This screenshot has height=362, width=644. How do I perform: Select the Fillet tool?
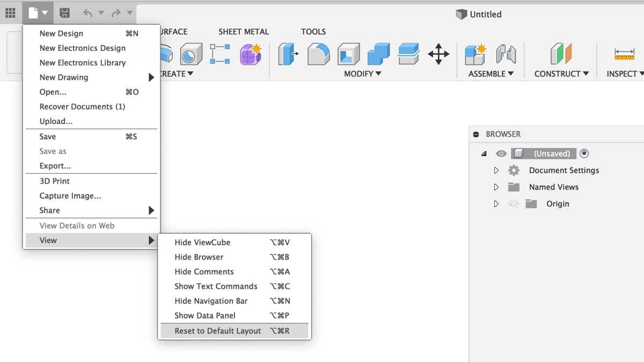tap(318, 54)
